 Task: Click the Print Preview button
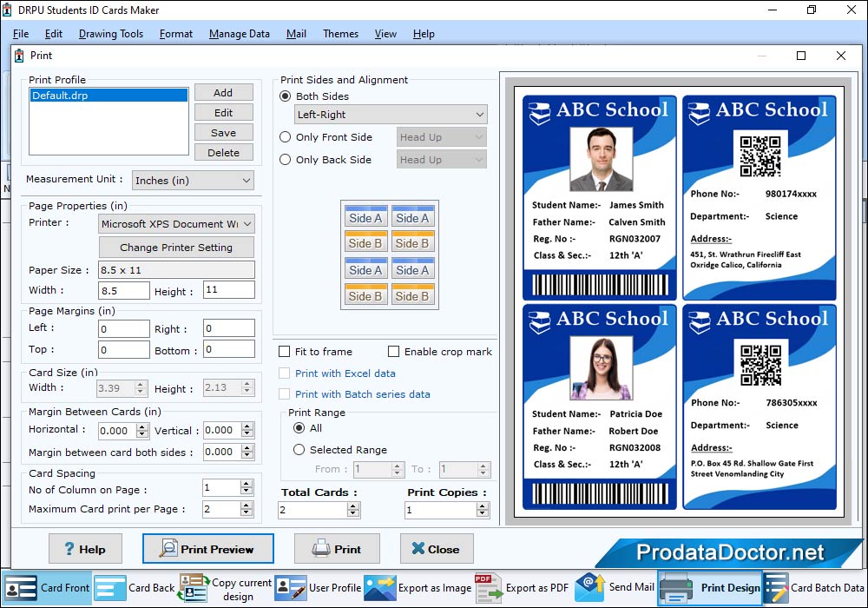click(208, 549)
